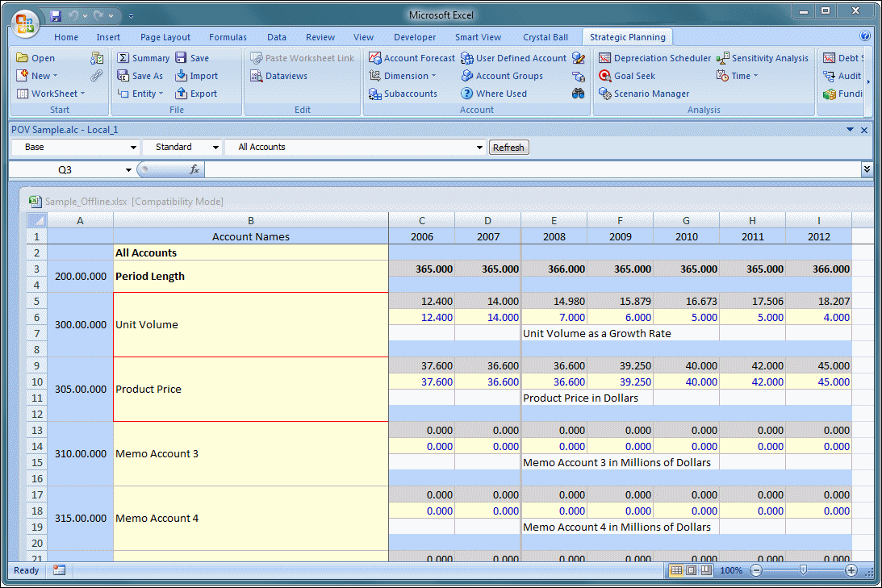The image size is (882, 588).
Task: Launch Goal Seek analysis
Action: pyautogui.click(x=604, y=76)
